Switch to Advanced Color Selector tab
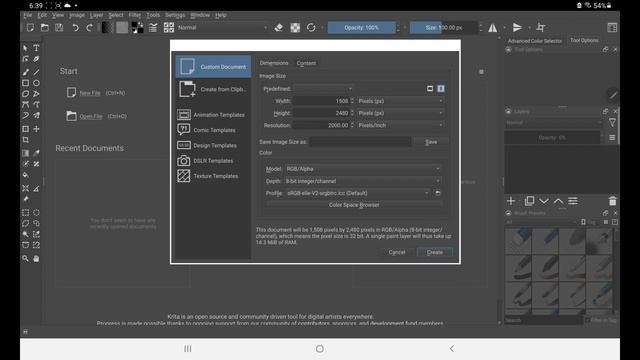Viewport: 640px width, 360px height. (x=535, y=41)
